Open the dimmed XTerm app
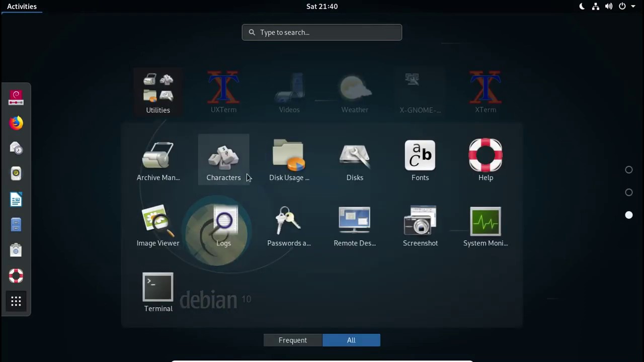The image size is (644, 362). pos(486,93)
